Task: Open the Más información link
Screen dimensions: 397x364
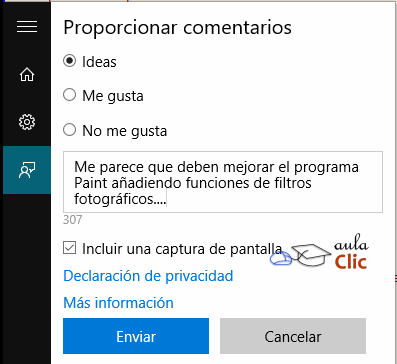Action: 118,303
